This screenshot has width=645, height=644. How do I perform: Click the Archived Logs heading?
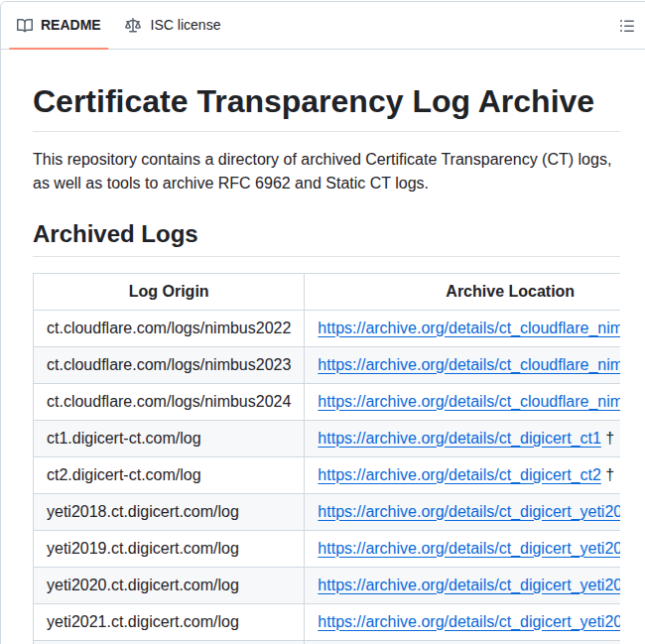(x=115, y=234)
